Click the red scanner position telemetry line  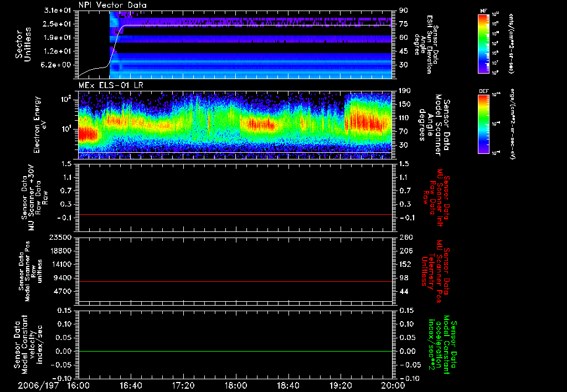click(235, 281)
